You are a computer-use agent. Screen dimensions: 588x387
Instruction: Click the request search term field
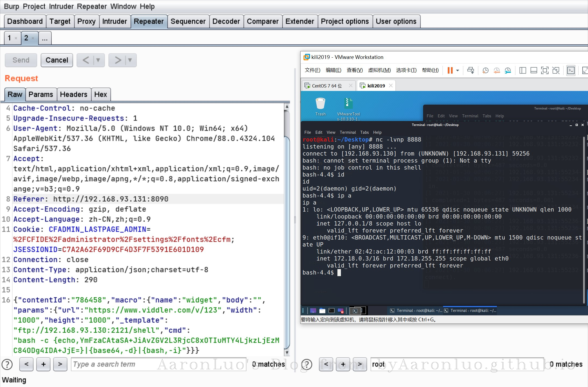159,364
